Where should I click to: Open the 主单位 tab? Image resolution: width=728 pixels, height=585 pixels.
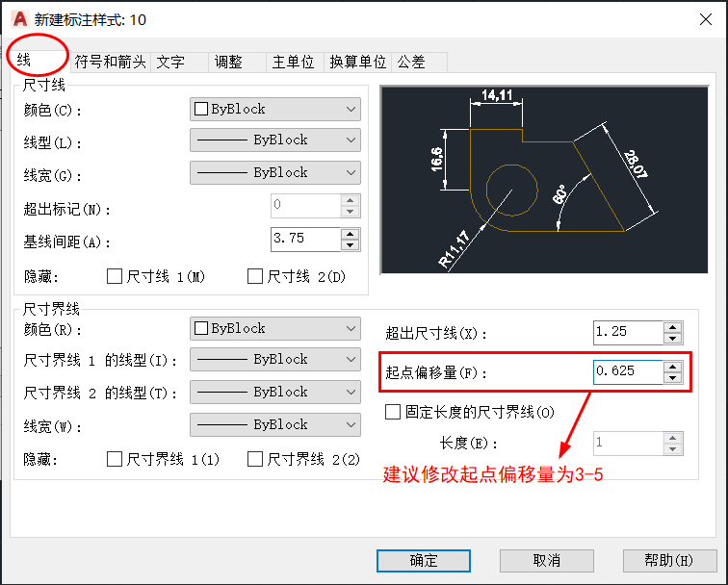(x=293, y=62)
